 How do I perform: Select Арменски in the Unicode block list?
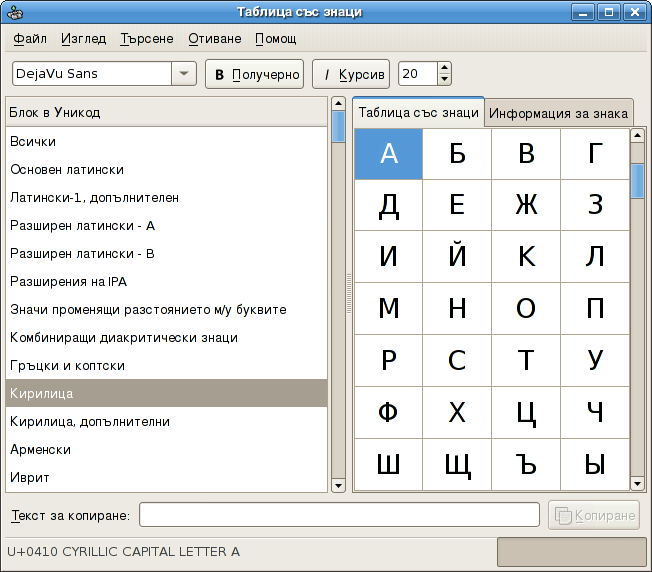39,450
